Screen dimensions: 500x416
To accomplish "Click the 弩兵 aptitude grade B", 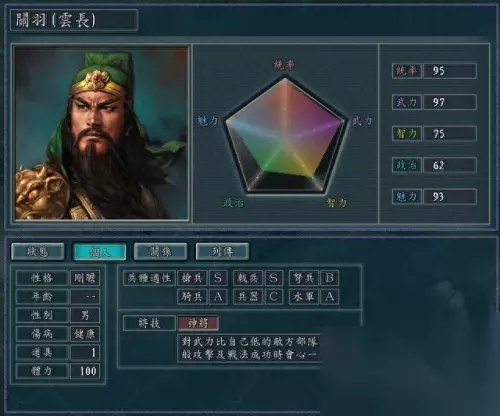I will pyautogui.click(x=330, y=278).
